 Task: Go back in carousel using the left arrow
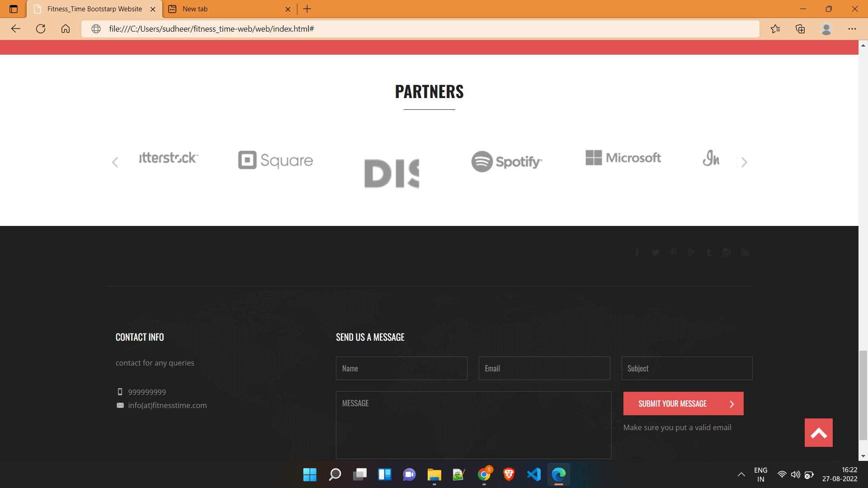click(115, 162)
